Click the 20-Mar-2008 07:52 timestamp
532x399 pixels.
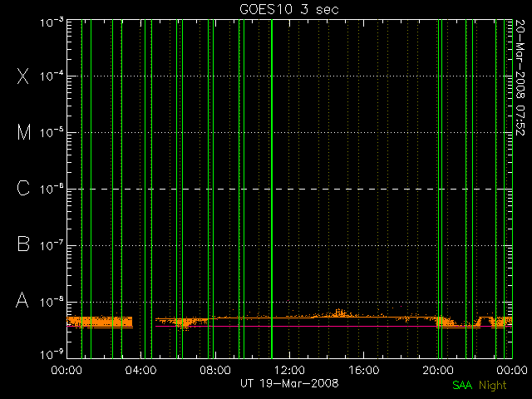(520, 77)
